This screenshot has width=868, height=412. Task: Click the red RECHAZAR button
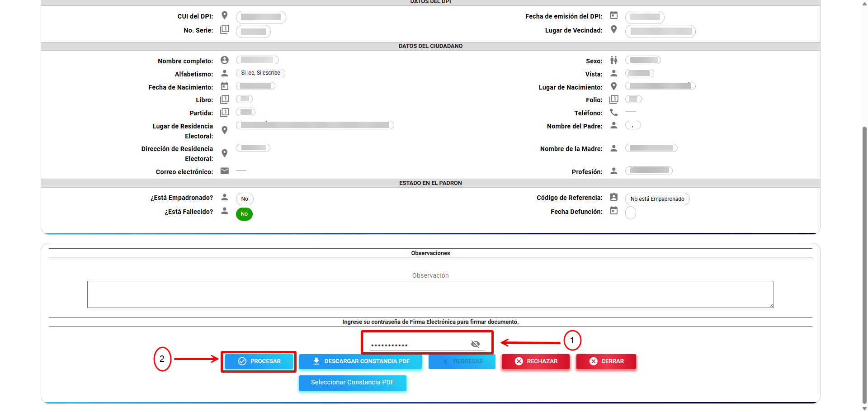(536, 361)
